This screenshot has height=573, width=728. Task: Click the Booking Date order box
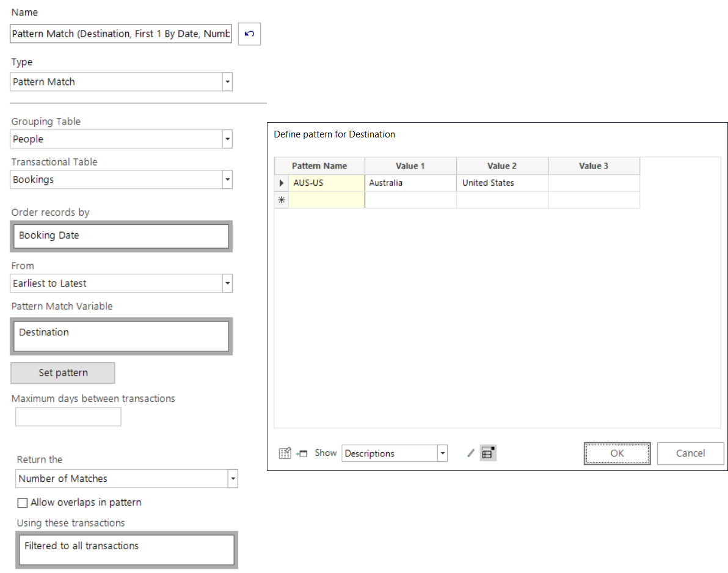click(x=121, y=236)
